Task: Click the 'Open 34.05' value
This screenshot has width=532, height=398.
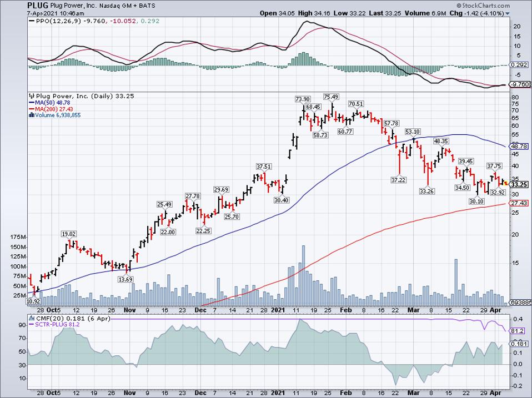Action: (x=278, y=13)
